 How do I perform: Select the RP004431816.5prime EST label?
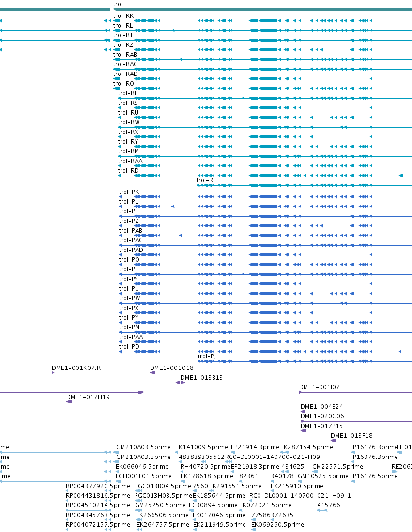tap(98, 496)
